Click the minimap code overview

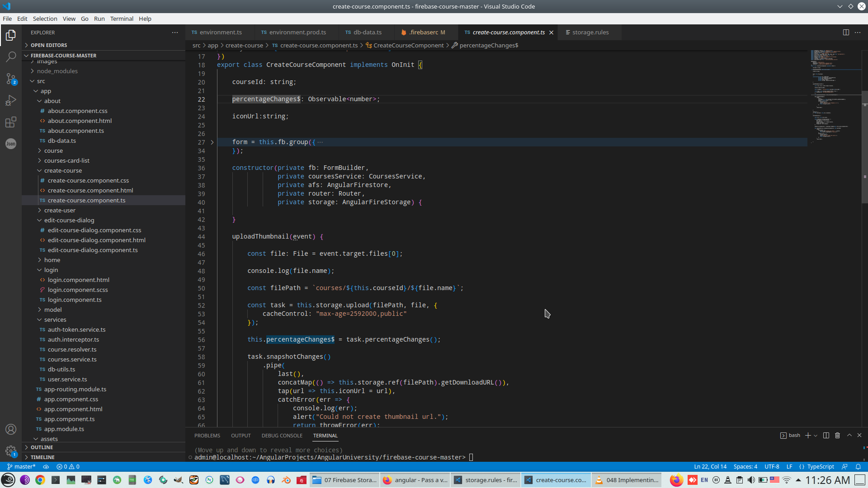tap(832, 90)
